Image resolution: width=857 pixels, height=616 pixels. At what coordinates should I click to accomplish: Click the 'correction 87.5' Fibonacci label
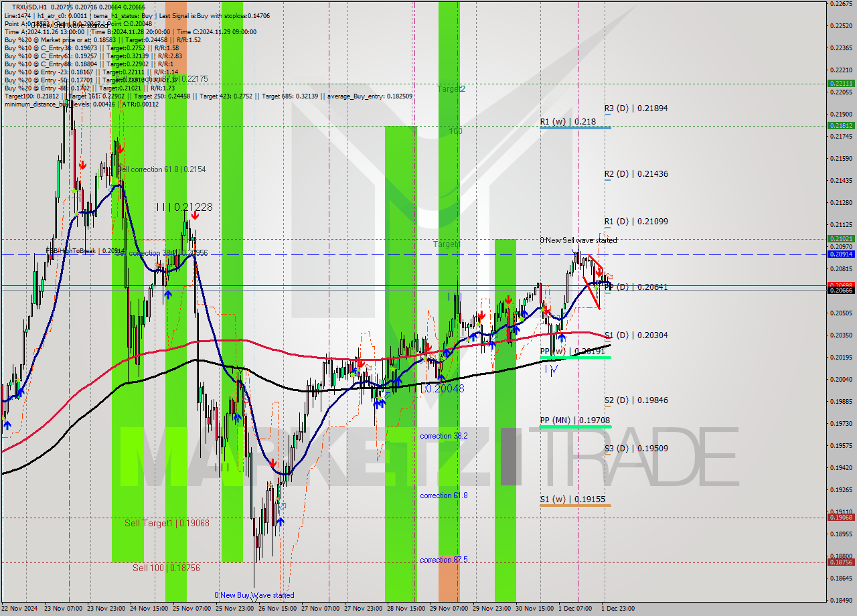[444, 560]
